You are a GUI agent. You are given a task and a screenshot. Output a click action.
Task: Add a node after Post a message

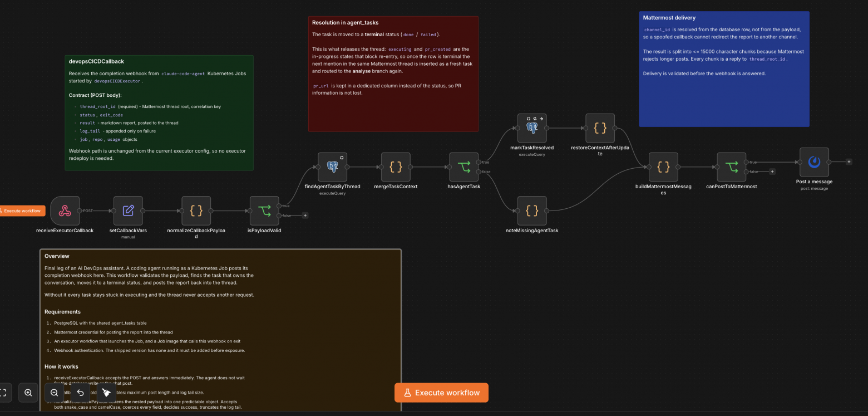tap(849, 162)
